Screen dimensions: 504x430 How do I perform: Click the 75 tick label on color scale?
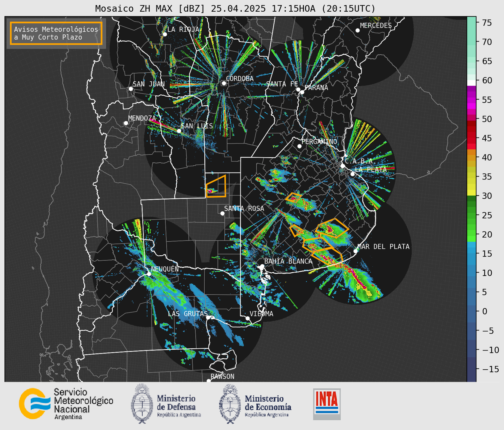coord(487,23)
